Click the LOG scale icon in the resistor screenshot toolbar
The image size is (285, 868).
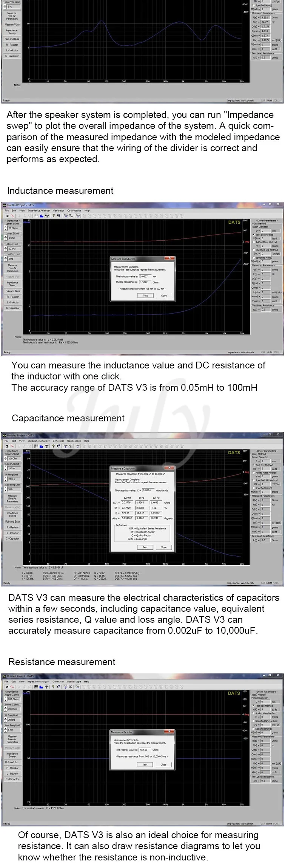click(x=47, y=687)
